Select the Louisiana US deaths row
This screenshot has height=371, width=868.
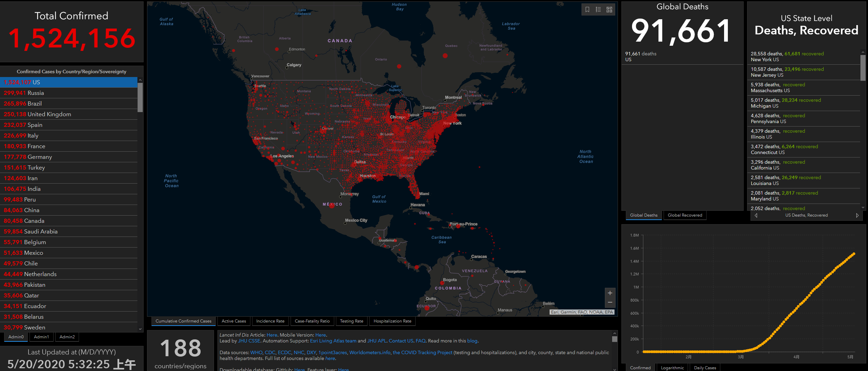[804, 181]
